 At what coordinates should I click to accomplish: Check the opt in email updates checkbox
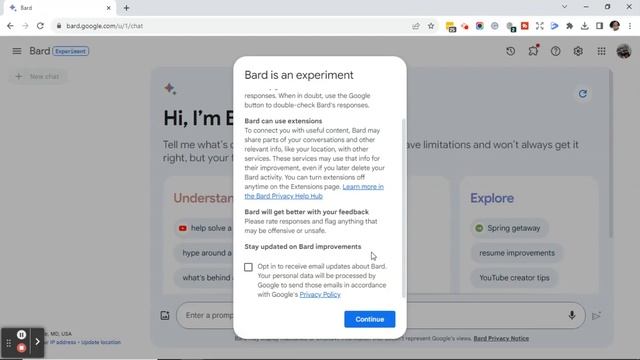(x=248, y=267)
